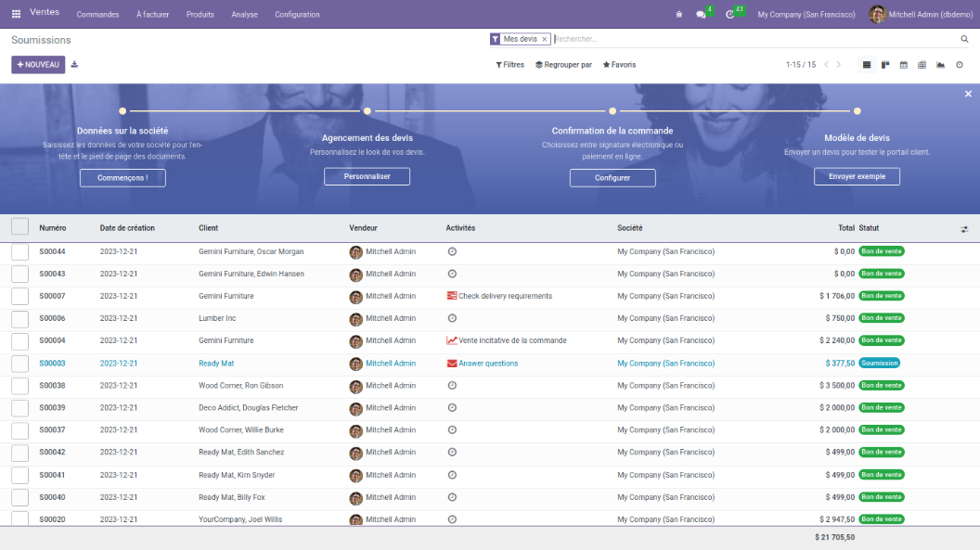
Task: Click the Nouveau button
Action: click(38, 65)
